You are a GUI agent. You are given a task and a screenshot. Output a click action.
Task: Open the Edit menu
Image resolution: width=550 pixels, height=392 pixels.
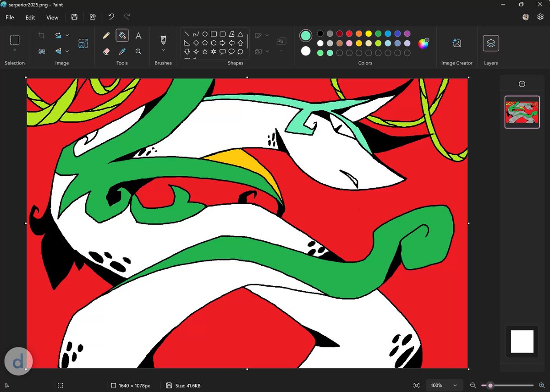[x=30, y=17]
